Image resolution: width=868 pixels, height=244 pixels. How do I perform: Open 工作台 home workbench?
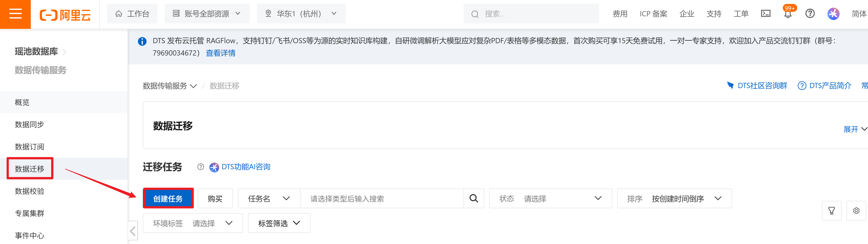pyautogui.click(x=132, y=14)
